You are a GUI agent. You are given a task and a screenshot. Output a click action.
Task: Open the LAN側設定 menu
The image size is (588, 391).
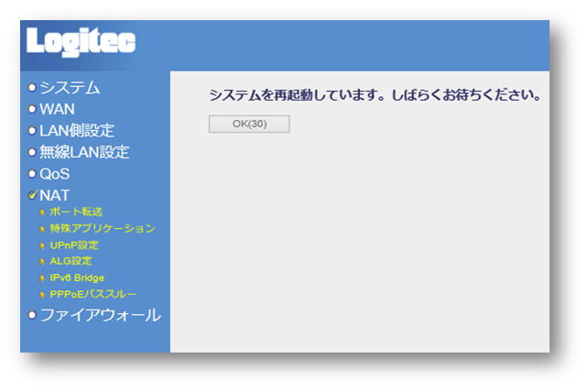(77, 130)
